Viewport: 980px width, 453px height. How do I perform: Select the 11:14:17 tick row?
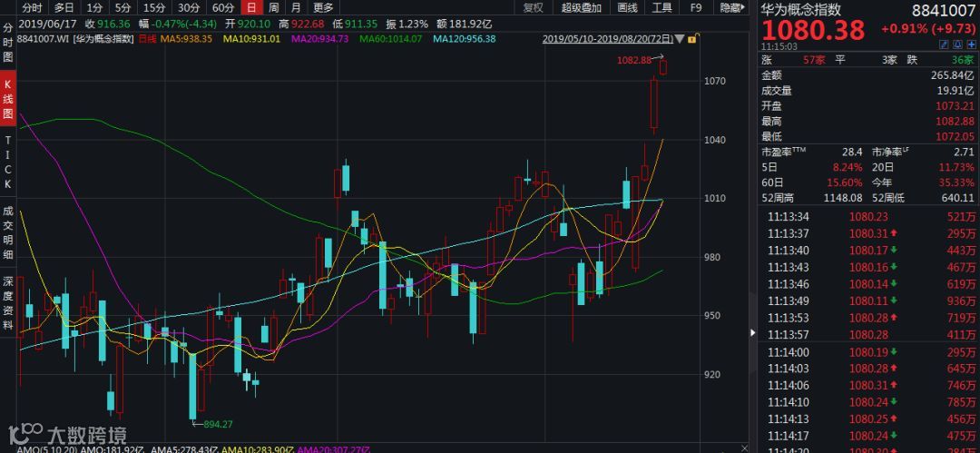click(x=867, y=436)
